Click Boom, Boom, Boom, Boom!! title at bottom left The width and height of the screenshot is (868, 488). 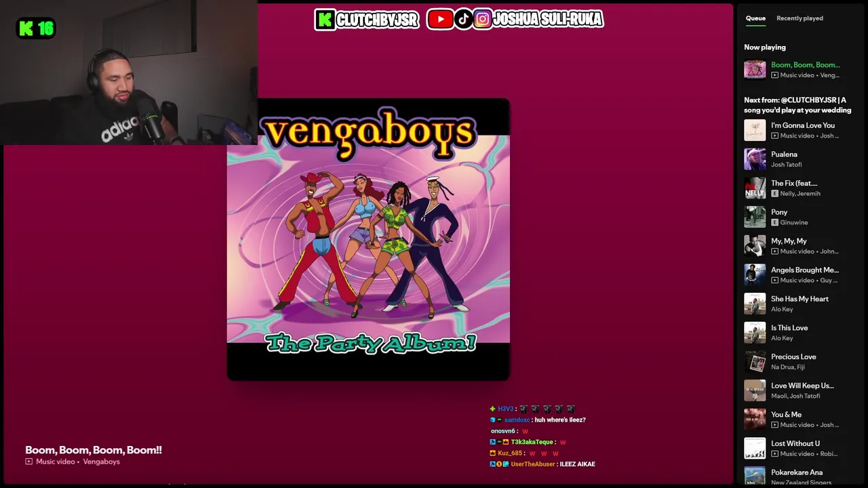(x=94, y=450)
